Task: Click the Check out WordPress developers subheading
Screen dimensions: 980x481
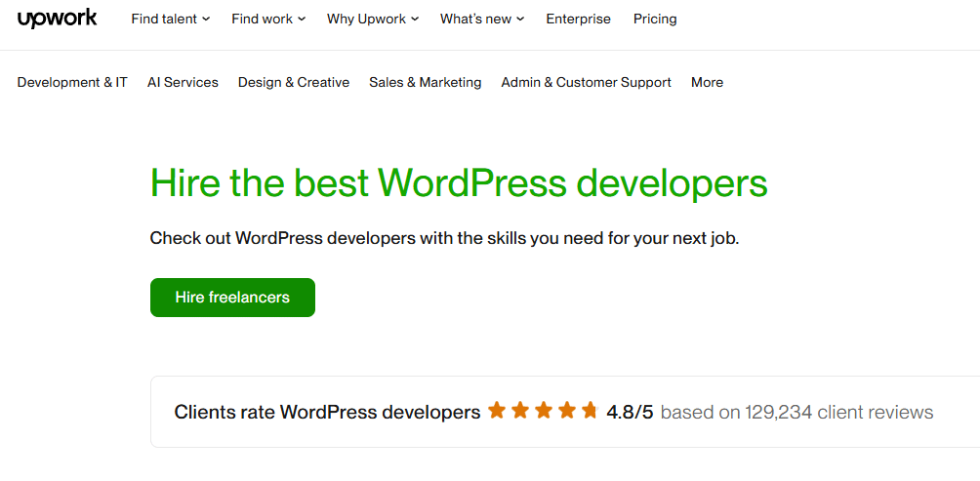Action: coord(444,238)
